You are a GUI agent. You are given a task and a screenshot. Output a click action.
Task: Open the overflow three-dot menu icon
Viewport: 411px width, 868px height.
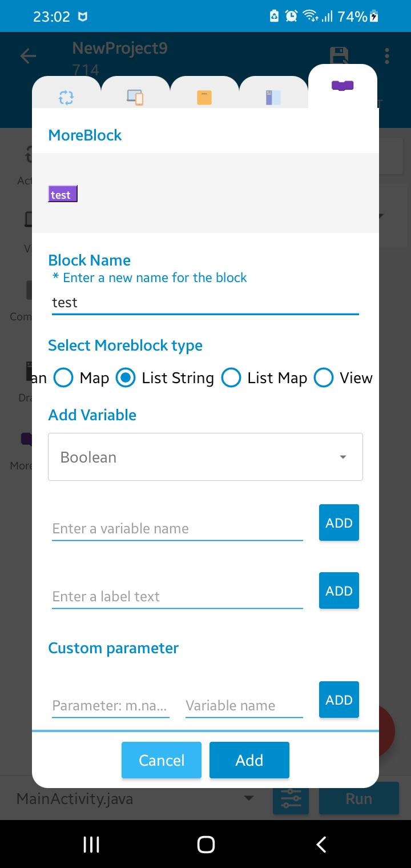[x=387, y=55]
